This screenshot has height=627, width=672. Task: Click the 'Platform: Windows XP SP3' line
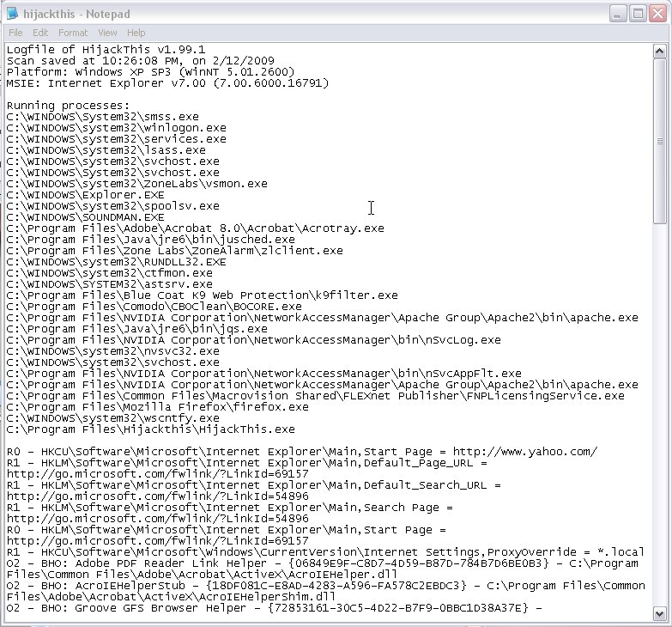151,72
